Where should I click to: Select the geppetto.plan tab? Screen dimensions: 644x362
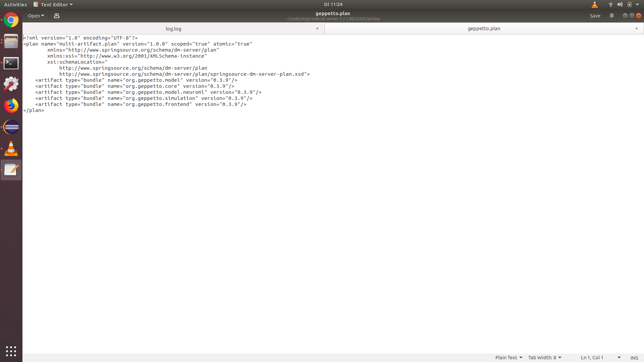(x=484, y=28)
